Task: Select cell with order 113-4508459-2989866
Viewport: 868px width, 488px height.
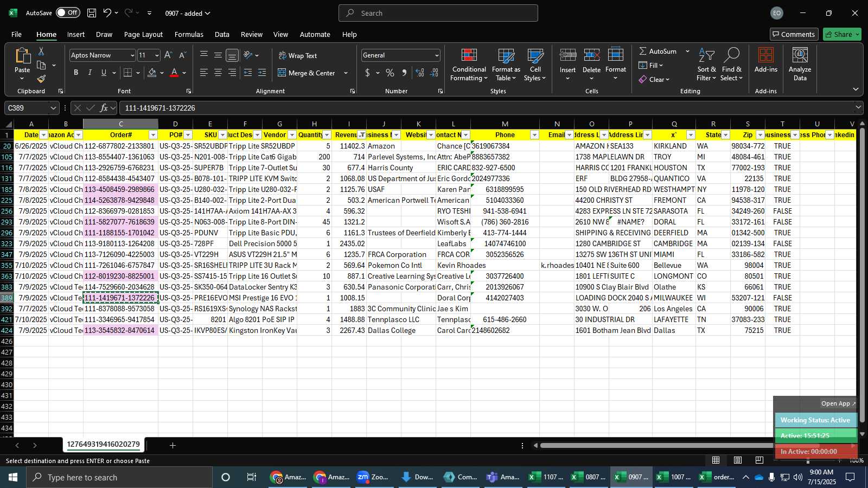Action: [120, 189]
